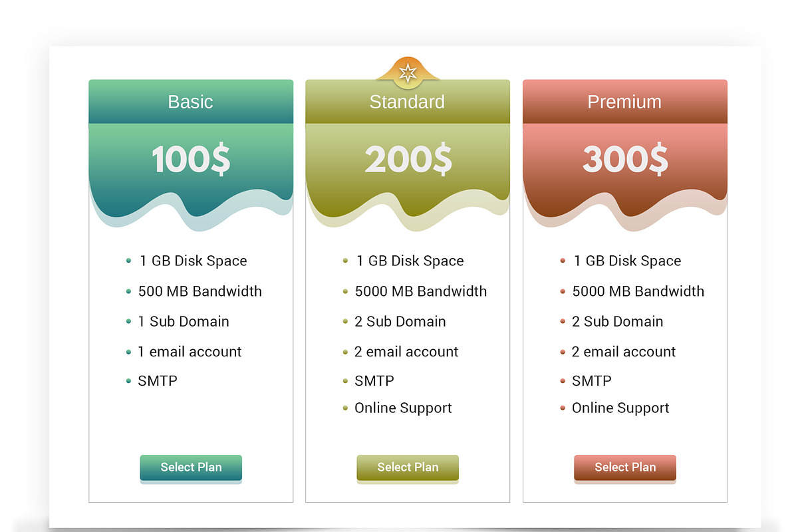This screenshot has height=532, width=798.
Task: Click "1 GB Disk Space" in Basic plan
Action: click(x=193, y=261)
